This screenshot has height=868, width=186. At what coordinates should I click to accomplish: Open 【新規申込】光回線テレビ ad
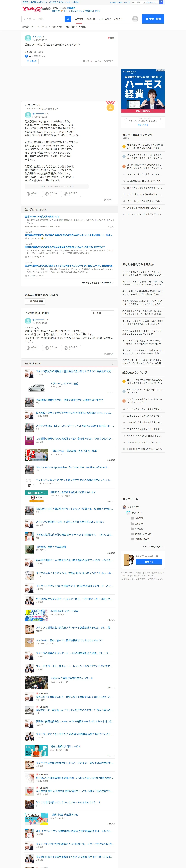[x=64, y=814]
